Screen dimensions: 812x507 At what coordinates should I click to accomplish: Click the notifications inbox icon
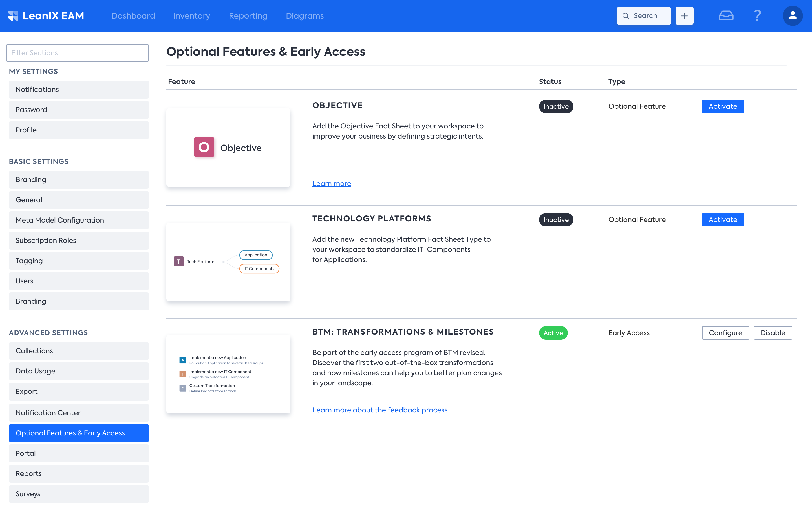pos(726,16)
